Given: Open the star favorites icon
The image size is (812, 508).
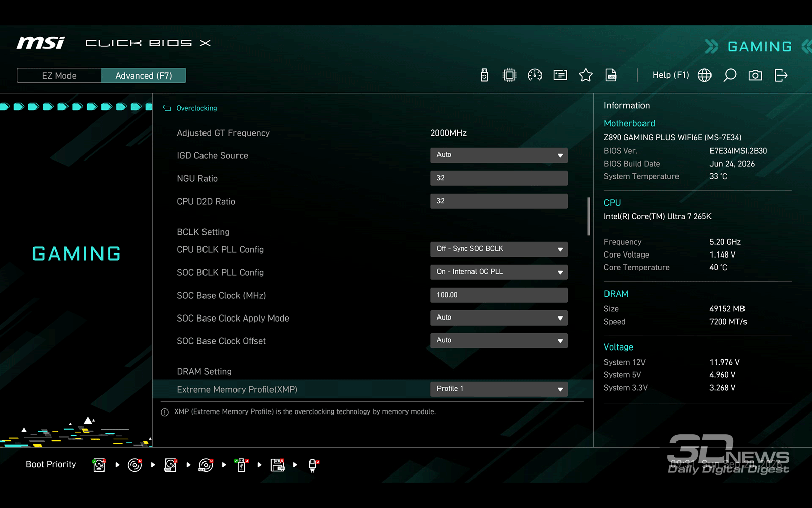Looking at the screenshot, I should [x=586, y=75].
